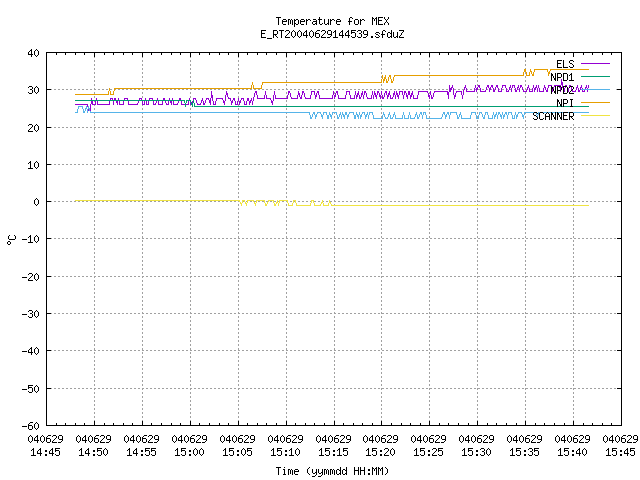Click the purple ELS legend line sample
Image resolution: width=640 pixels, height=480 pixels.
click(595, 64)
